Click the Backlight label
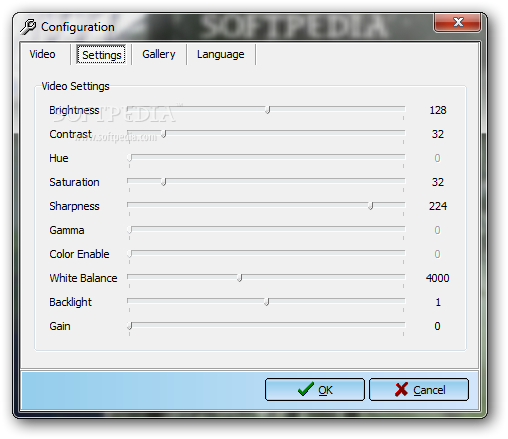 point(70,302)
